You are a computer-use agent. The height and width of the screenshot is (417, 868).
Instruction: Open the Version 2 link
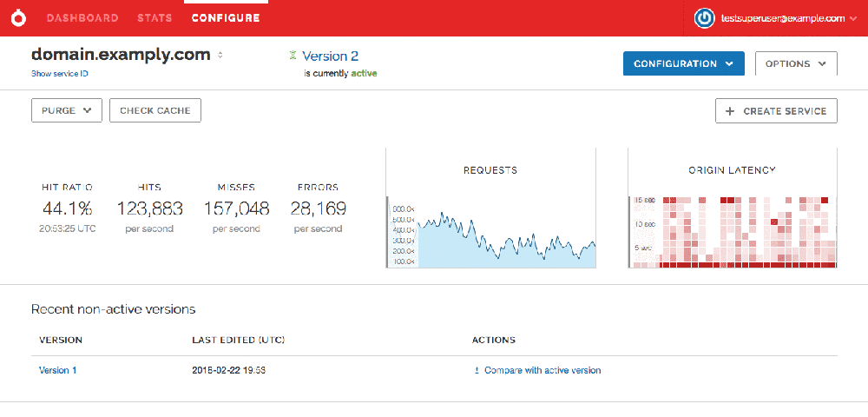pyautogui.click(x=330, y=56)
